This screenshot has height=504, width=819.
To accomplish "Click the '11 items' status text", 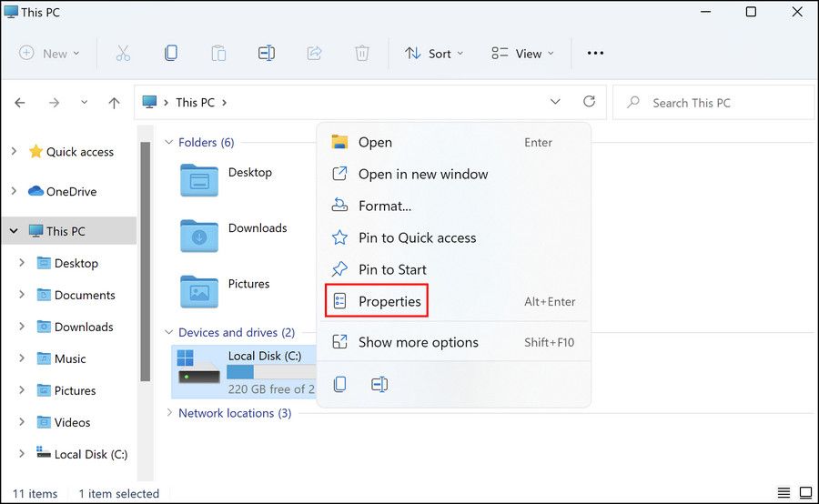I will 35,494.
